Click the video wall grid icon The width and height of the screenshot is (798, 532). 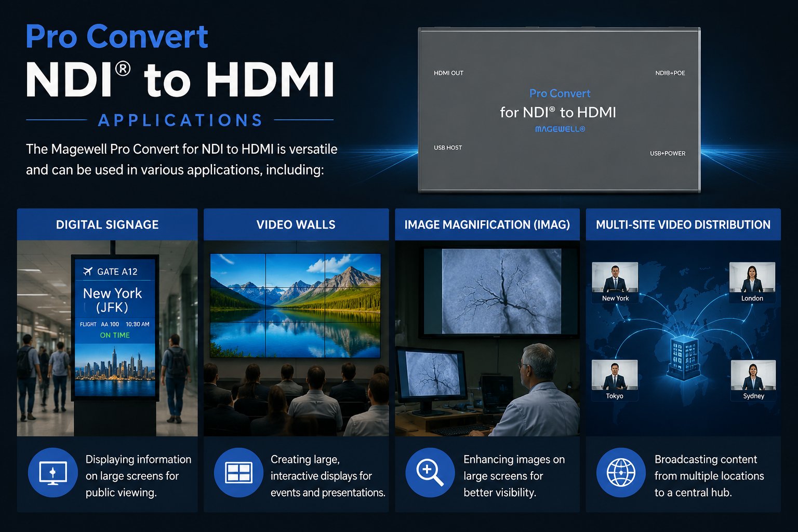pyautogui.click(x=238, y=473)
